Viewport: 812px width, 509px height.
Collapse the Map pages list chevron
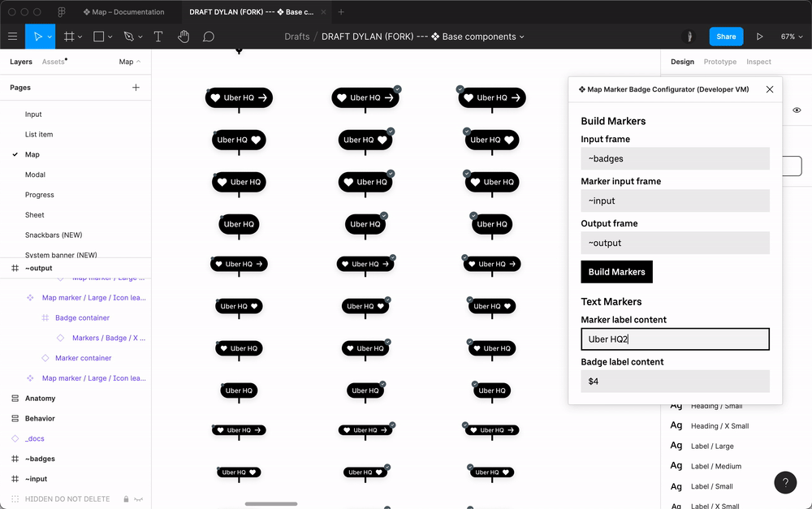click(x=138, y=62)
